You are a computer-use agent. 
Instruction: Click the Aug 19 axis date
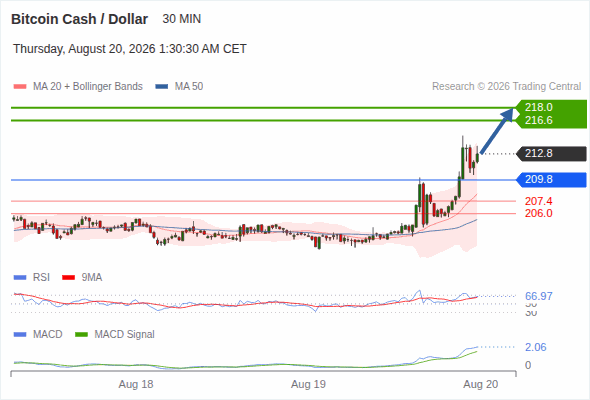[x=308, y=384]
